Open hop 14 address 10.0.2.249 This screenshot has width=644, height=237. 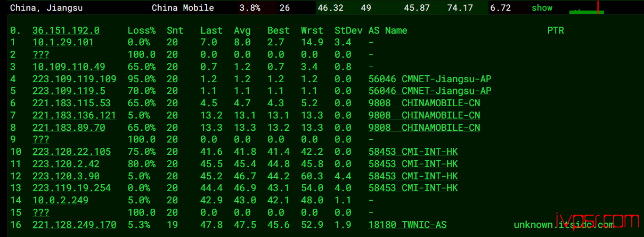click(x=60, y=200)
